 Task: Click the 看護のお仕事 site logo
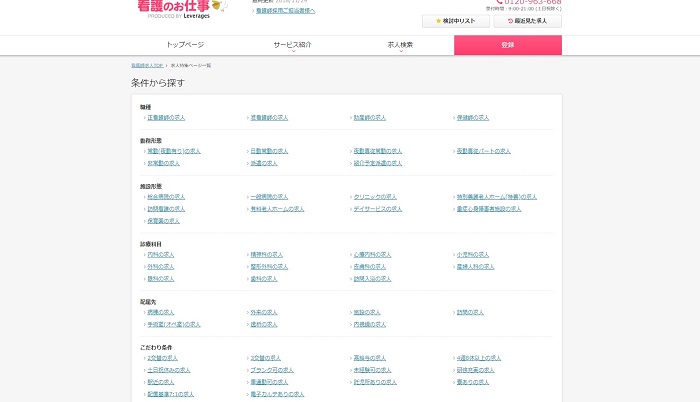coord(180,9)
